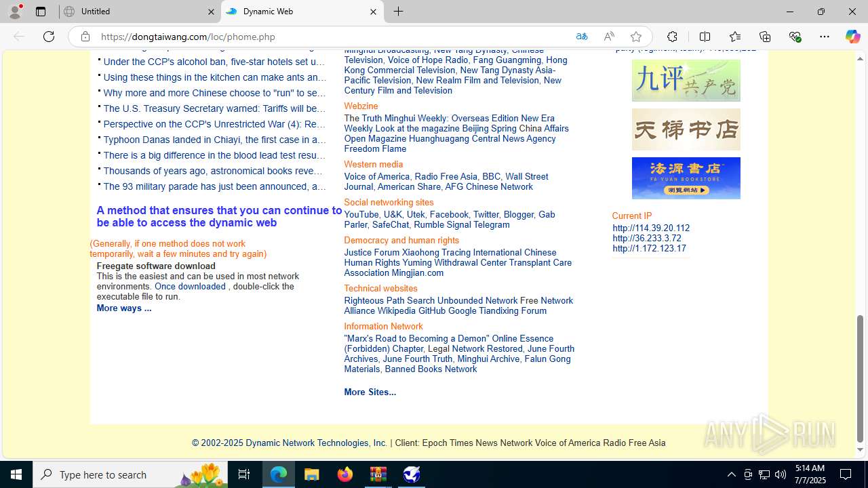This screenshot has height=488, width=868.
Task: Open the blood lead test results article
Action: click(214, 155)
